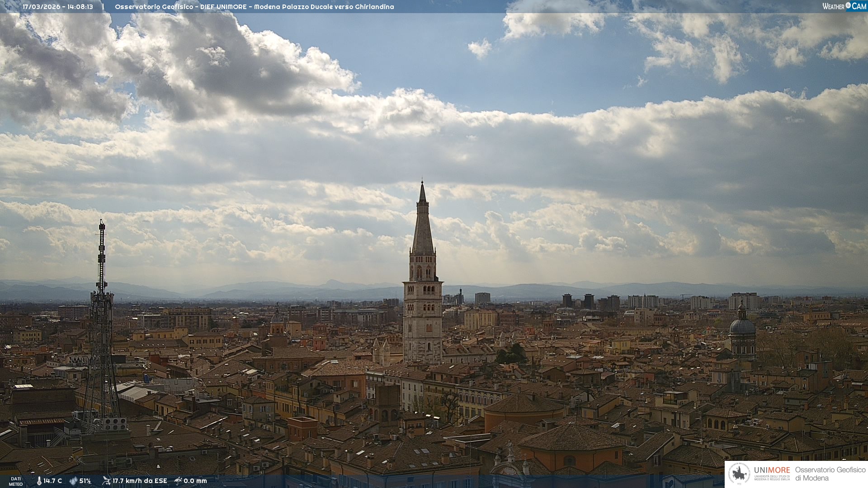Click the humidity water drops icon
Screen dimensions: 868x488
[x=73, y=481]
